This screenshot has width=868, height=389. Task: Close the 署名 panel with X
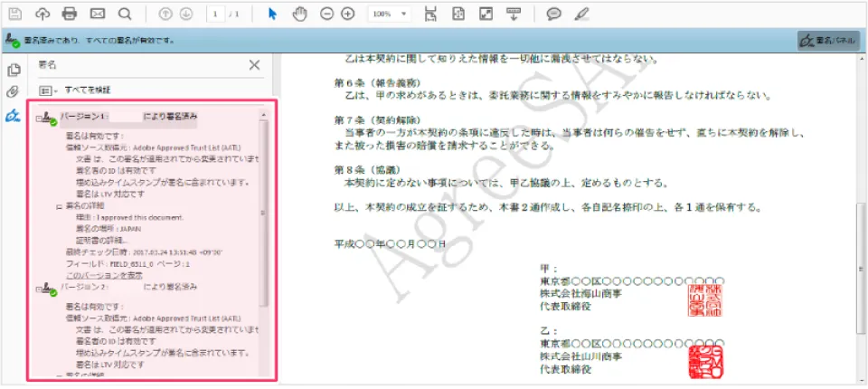coord(254,65)
